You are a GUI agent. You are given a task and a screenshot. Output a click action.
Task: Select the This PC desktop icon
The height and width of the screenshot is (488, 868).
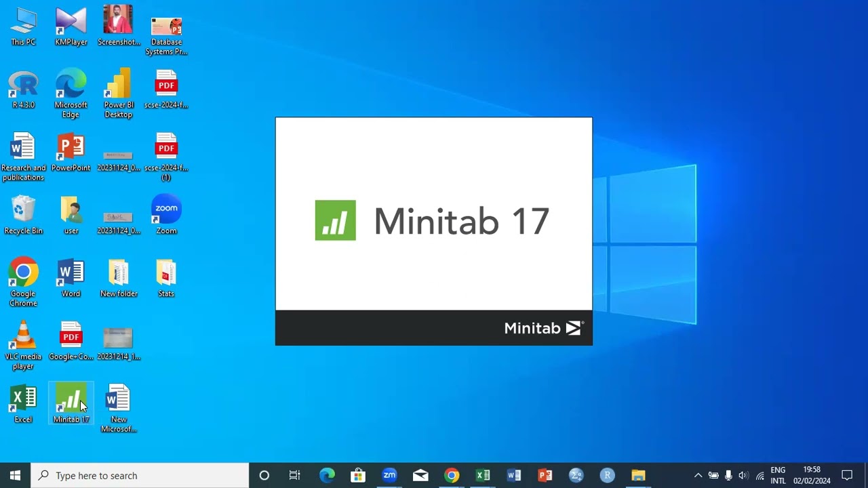pyautogui.click(x=23, y=26)
